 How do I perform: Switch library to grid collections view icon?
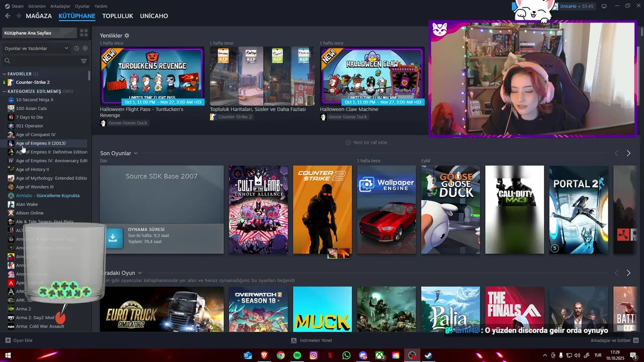pyautogui.click(x=84, y=33)
